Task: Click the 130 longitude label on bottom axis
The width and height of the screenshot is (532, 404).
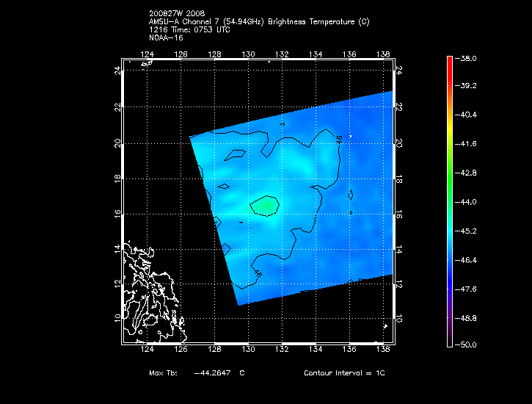Action: point(249,351)
